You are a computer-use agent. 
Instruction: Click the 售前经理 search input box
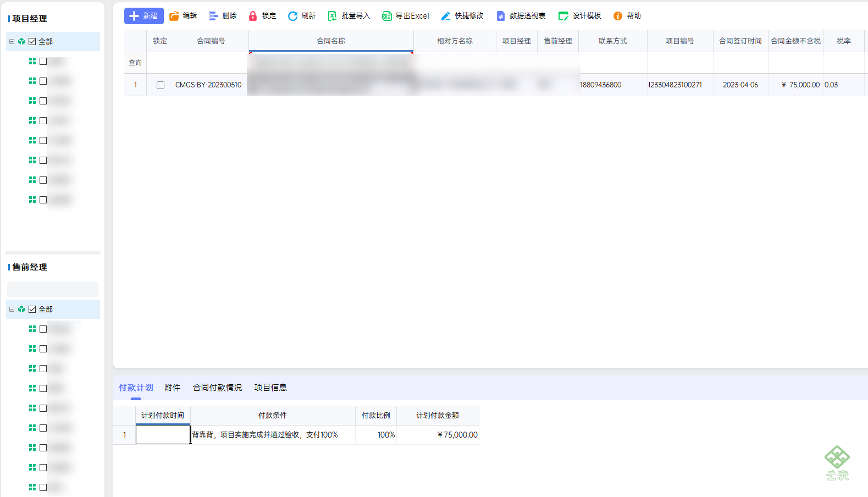[53, 289]
